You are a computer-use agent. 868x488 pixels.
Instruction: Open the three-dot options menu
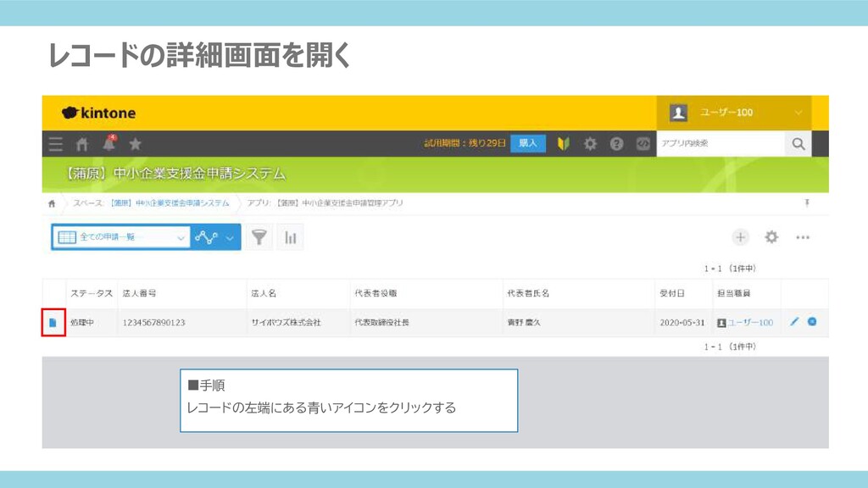click(x=803, y=237)
